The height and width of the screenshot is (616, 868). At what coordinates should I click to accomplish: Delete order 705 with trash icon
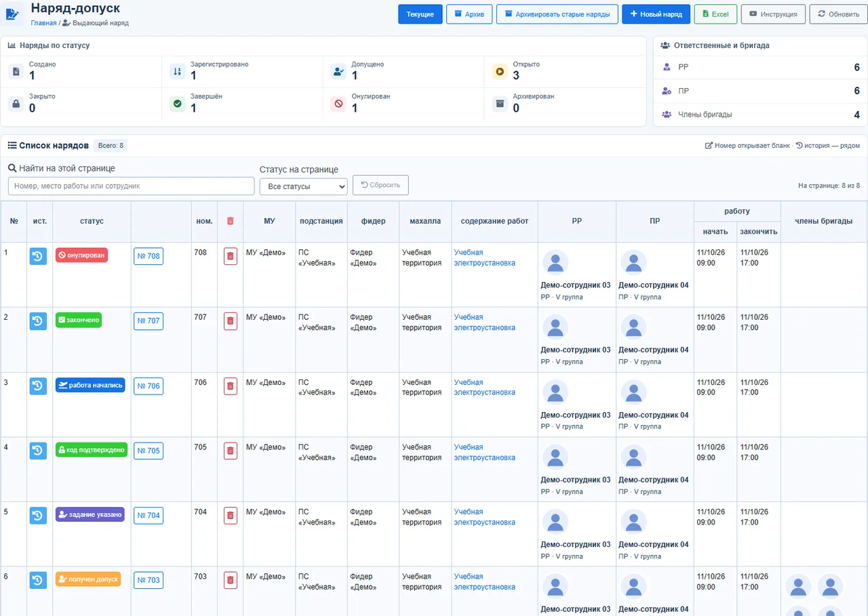231,451
